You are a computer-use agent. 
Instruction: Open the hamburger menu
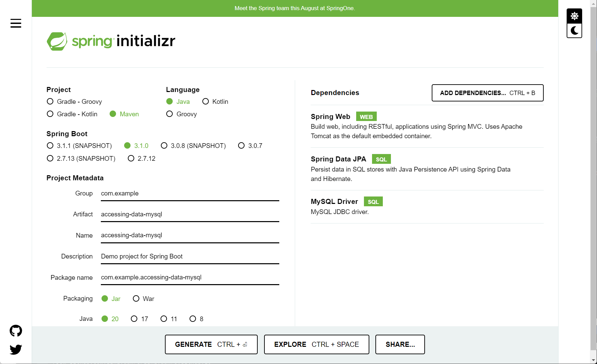pos(16,23)
